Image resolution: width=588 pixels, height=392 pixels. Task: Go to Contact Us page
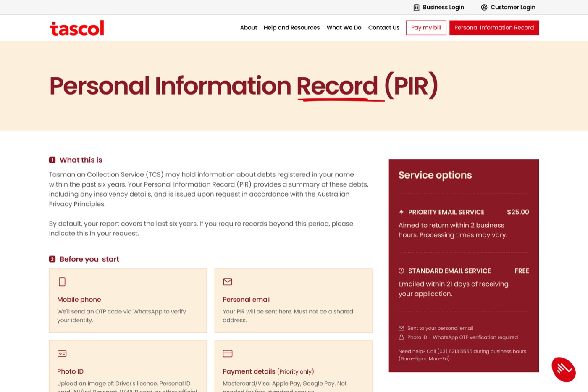383,28
